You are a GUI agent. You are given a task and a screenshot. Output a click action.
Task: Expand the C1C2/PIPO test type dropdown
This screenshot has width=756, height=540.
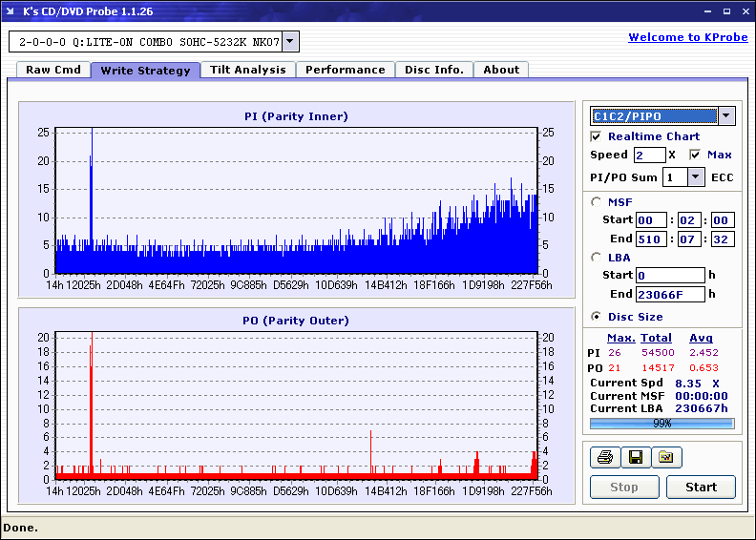726,116
